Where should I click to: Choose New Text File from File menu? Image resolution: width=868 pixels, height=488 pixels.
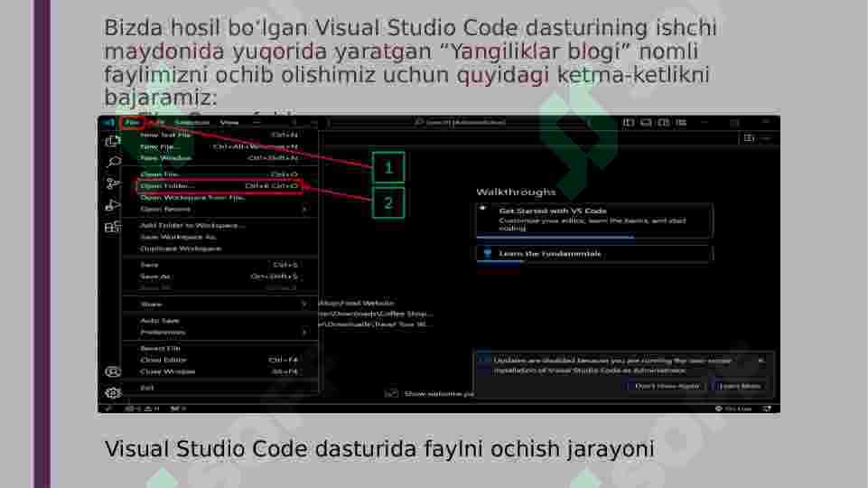tap(219, 135)
